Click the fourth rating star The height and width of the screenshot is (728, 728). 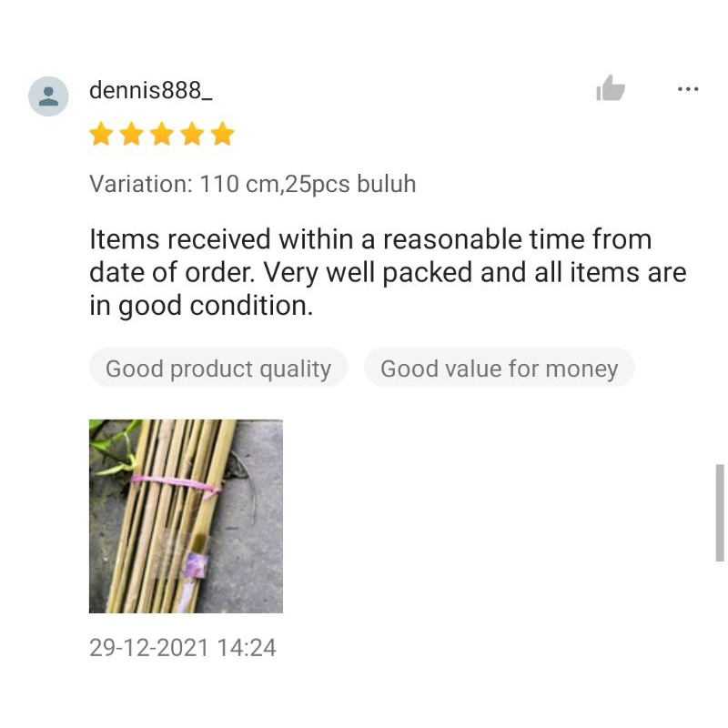pyautogui.click(x=192, y=134)
